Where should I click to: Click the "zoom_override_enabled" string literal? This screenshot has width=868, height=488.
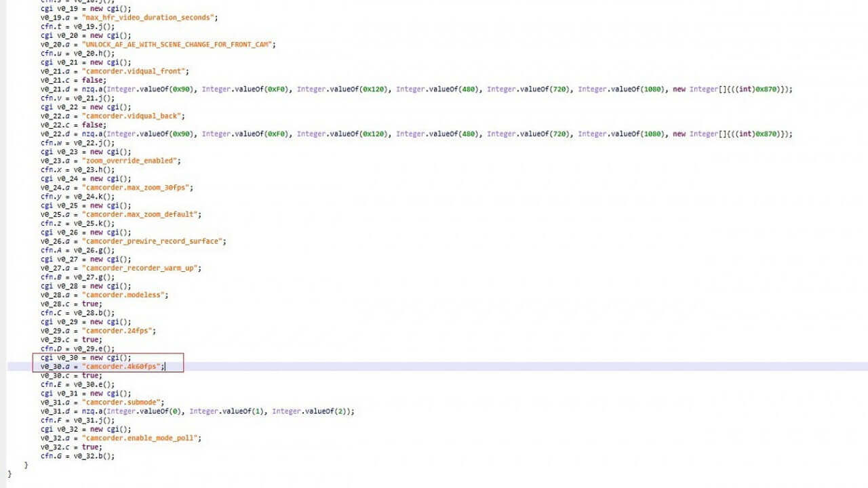pyautogui.click(x=131, y=161)
